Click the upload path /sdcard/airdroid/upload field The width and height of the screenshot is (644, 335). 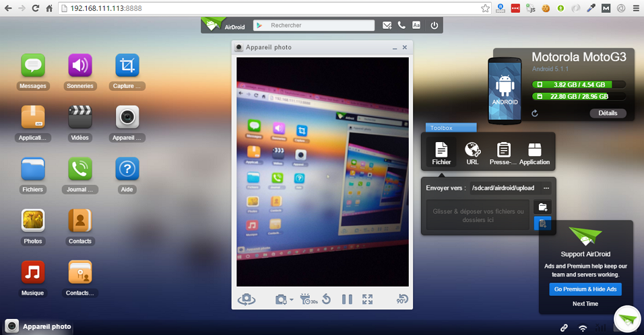coord(506,188)
